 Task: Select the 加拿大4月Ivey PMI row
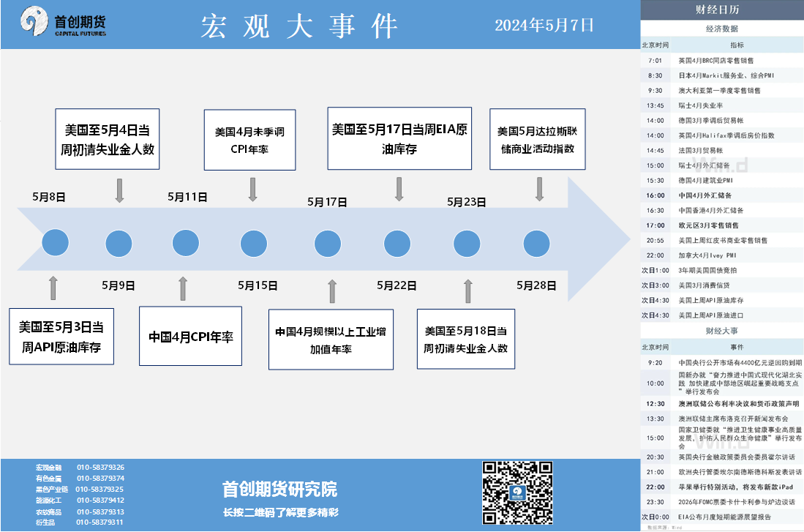[722, 255]
